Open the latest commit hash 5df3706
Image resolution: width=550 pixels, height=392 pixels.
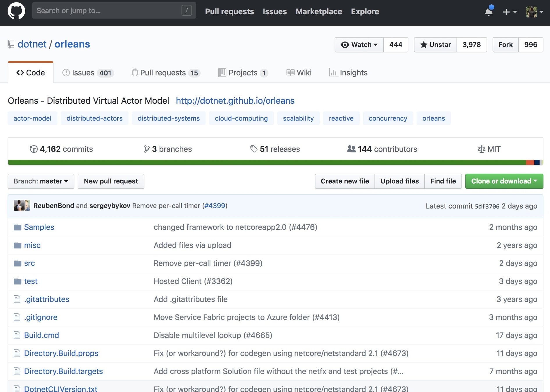coord(487,206)
